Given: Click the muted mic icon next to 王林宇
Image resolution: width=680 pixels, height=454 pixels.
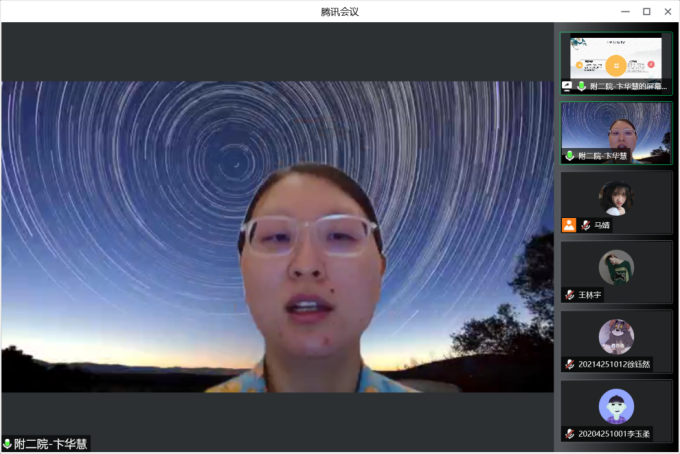Looking at the screenshot, I should [569, 295].
